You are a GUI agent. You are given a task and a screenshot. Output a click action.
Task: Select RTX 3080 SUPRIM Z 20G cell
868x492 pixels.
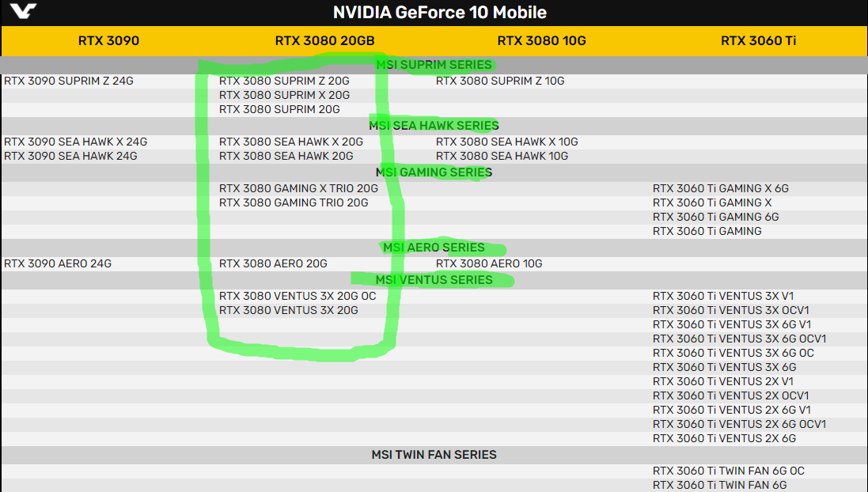[284, 81]
